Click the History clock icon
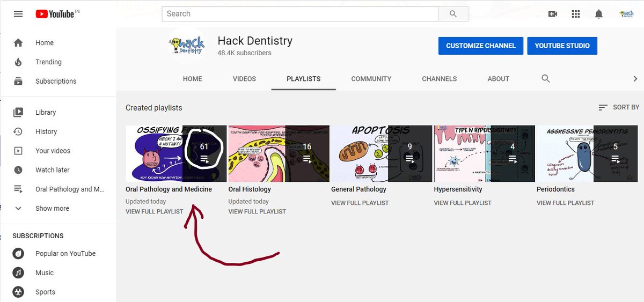644x302 pixels. tap(18, 132)
